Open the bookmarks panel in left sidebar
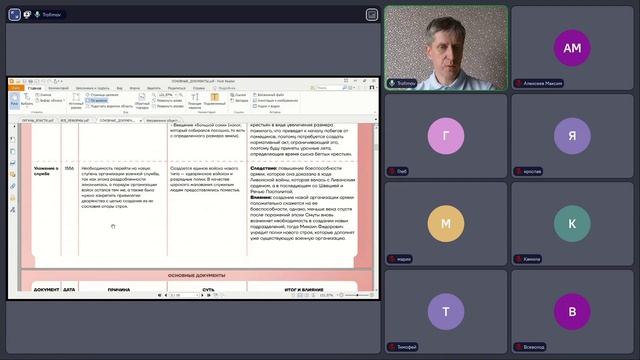Viewport: 640px width, 360px height. click(13, 140)
